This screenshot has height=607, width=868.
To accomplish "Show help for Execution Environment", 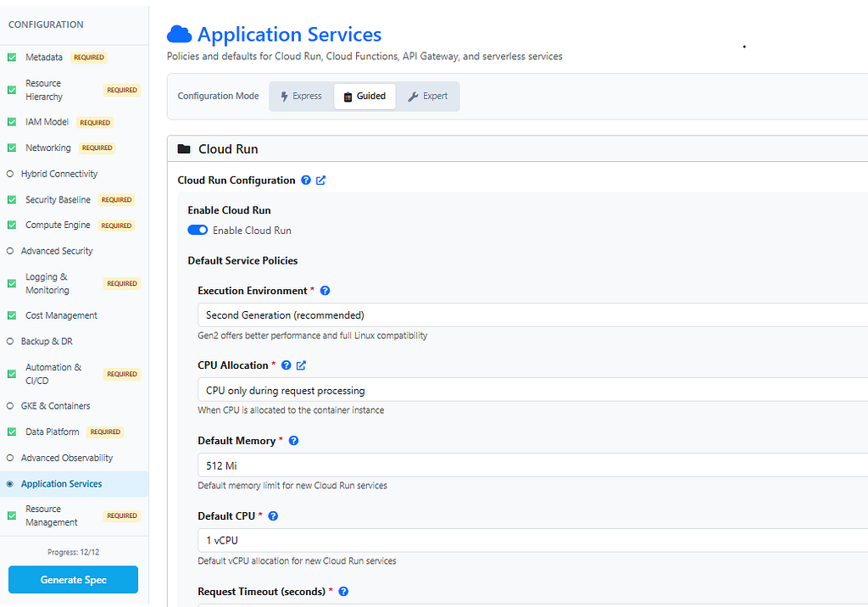I will [x=325, y=291].
